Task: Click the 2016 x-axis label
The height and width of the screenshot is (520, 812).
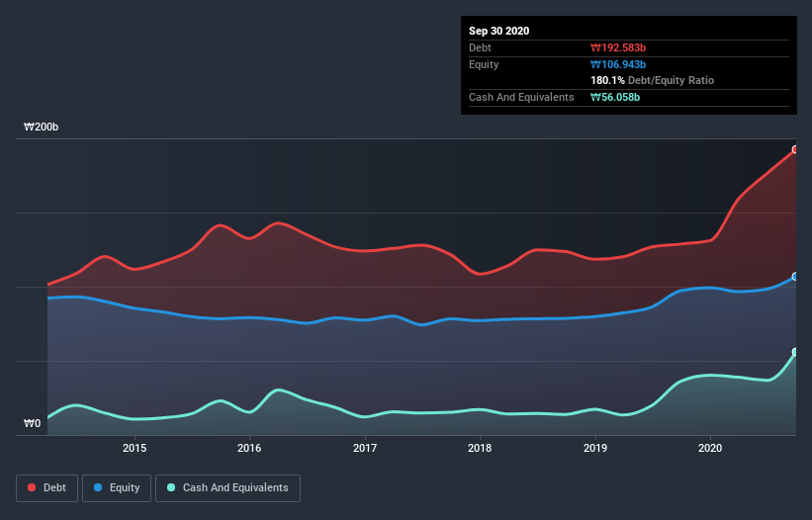Action: (249, 448)
